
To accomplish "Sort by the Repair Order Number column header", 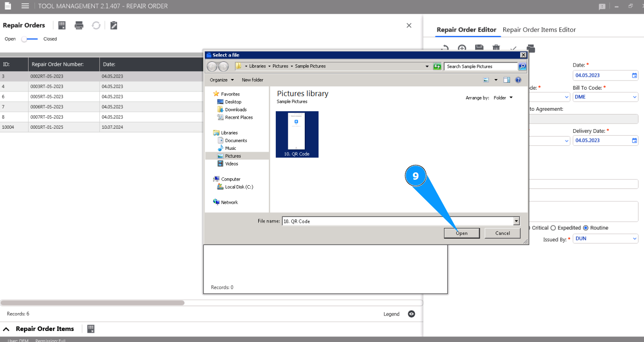I will click(64, 64).
